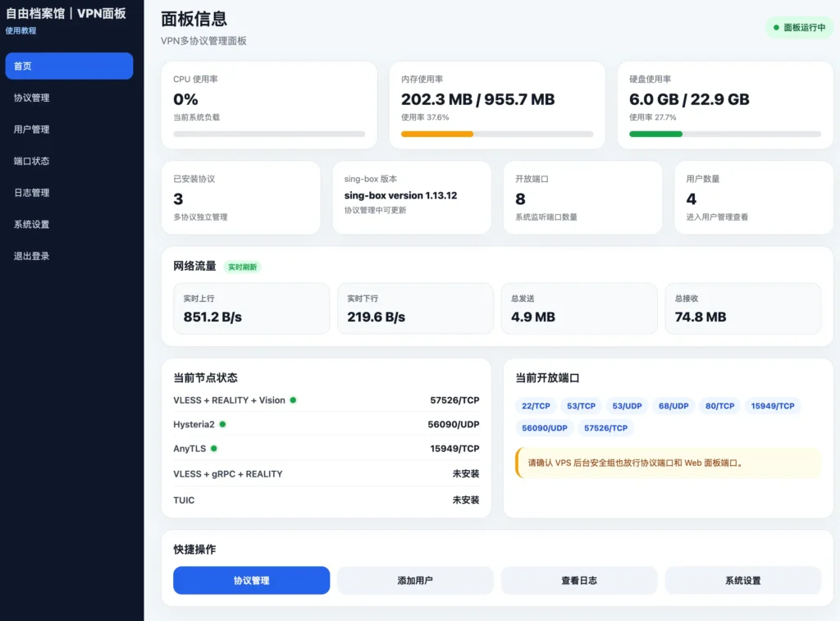840x621 pixels.
Task: Select 首页 in the sidebar
Action: (69, 66)
